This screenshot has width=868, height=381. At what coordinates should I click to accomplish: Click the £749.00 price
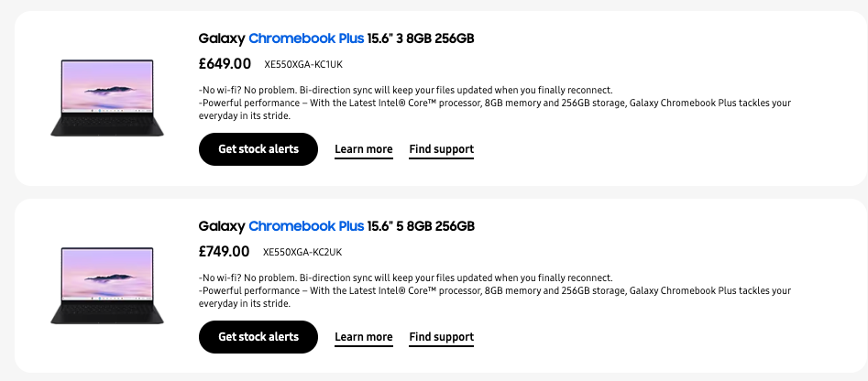(x=225, y=252)
